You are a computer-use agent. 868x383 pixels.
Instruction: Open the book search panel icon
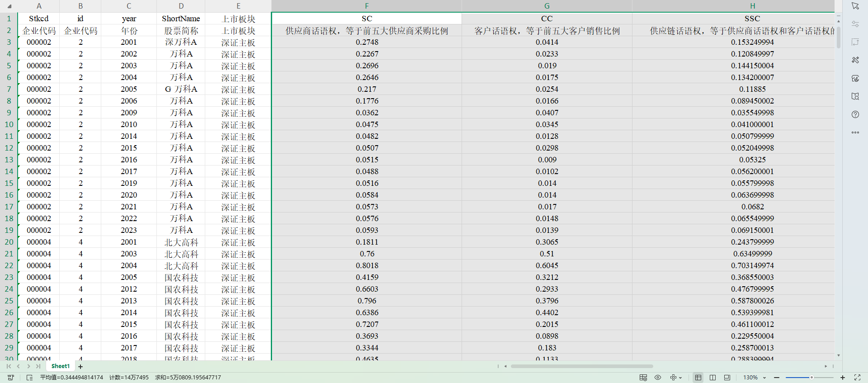(855, 96)
